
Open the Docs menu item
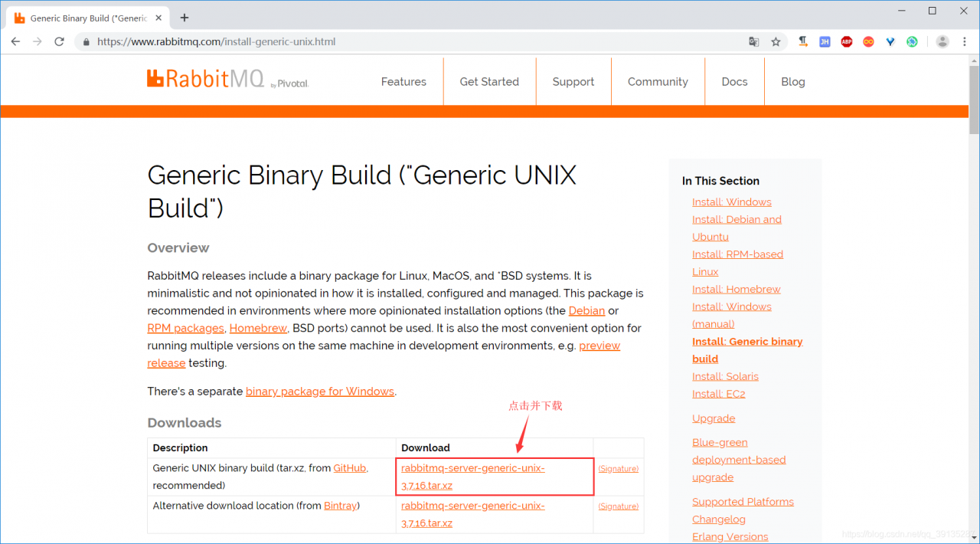734,81
